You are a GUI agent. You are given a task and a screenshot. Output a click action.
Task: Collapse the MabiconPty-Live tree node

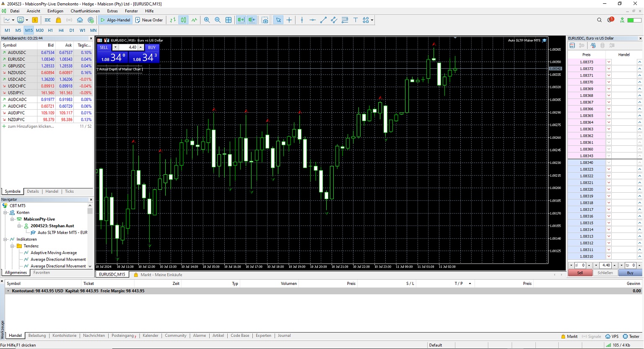coord(13,219)
